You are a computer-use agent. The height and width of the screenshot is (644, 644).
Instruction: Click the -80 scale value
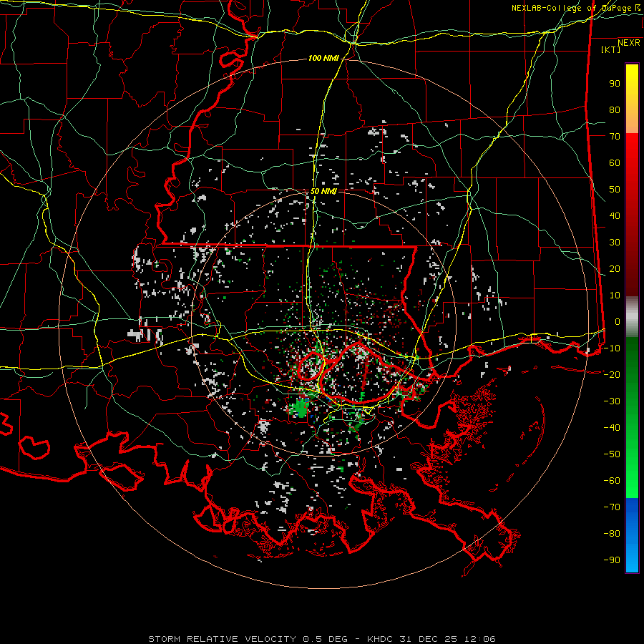[612, 534]
